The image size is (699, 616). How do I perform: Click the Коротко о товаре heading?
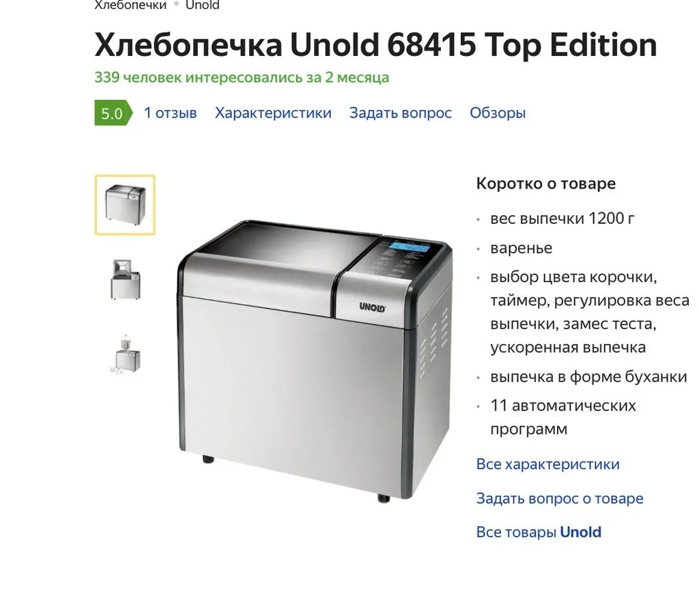545,183
